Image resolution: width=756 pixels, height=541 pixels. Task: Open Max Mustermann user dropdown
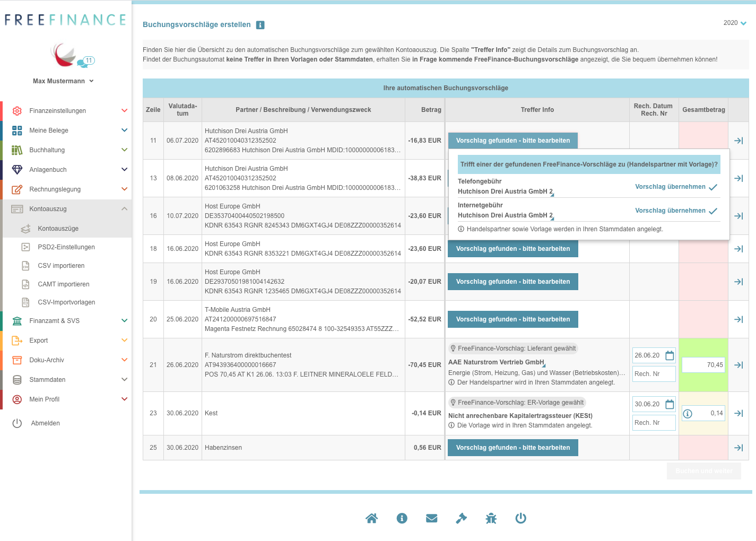coord(63,81)
